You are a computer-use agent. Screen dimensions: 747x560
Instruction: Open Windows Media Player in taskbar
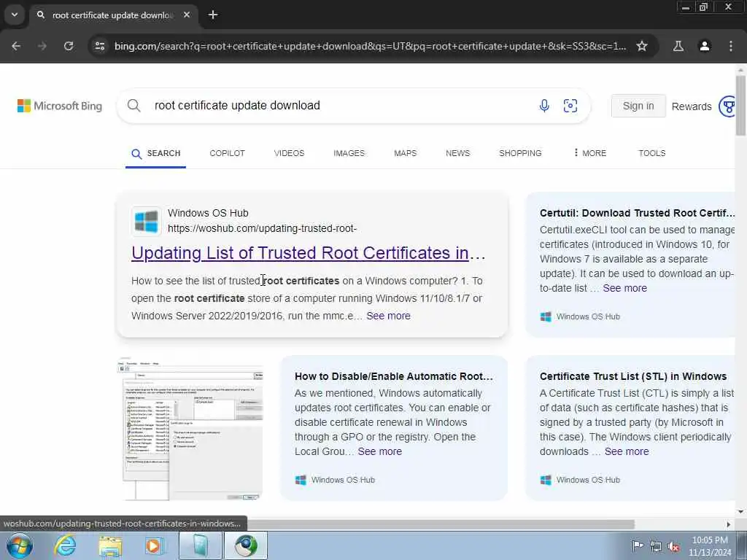(x=153, y=545)
